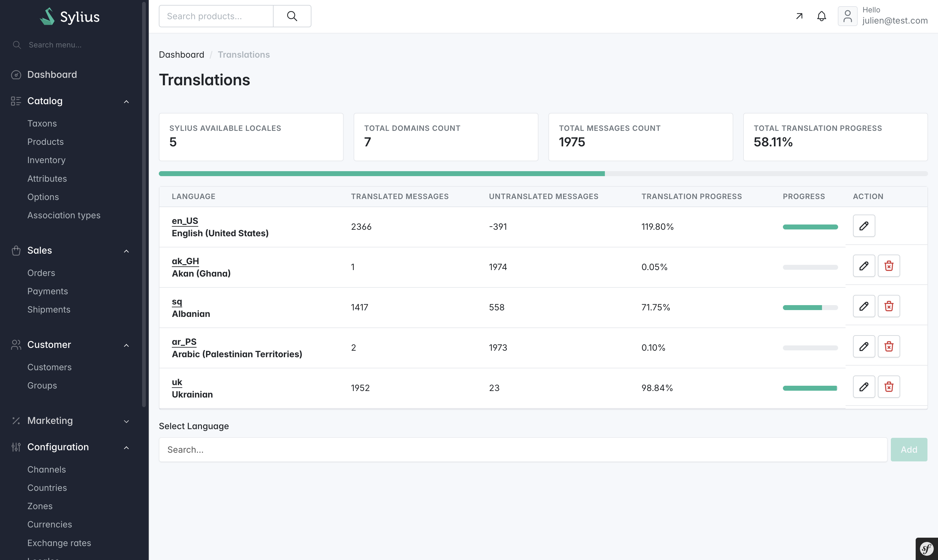Click the total translation progress bar
The height and width of the screenshot is (560, 938).
(543, 174)
